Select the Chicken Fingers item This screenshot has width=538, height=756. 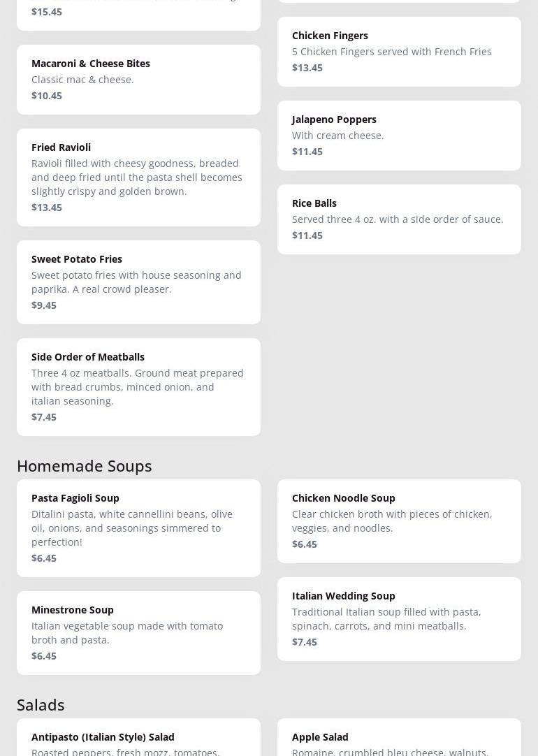point(399,51)
